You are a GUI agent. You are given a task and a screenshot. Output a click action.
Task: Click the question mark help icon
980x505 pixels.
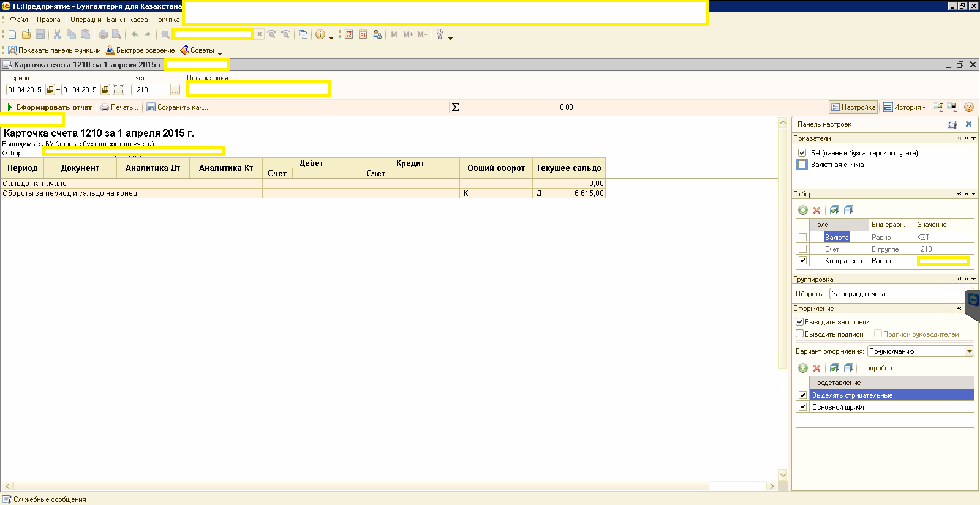(x=968, y=107)
